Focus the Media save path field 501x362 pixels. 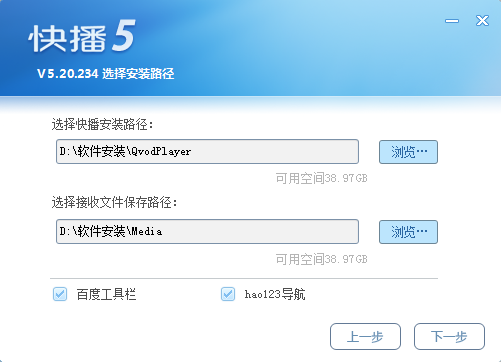(x=207, y=232)
